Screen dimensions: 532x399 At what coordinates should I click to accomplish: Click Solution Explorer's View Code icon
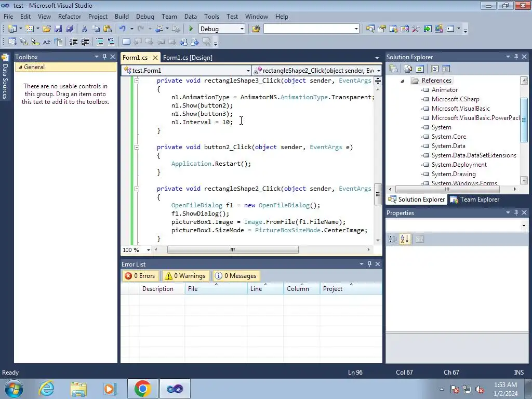click(x=435, y=69)
